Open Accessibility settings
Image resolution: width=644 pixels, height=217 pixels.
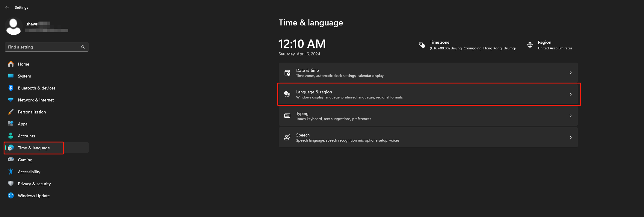(47, 172)
